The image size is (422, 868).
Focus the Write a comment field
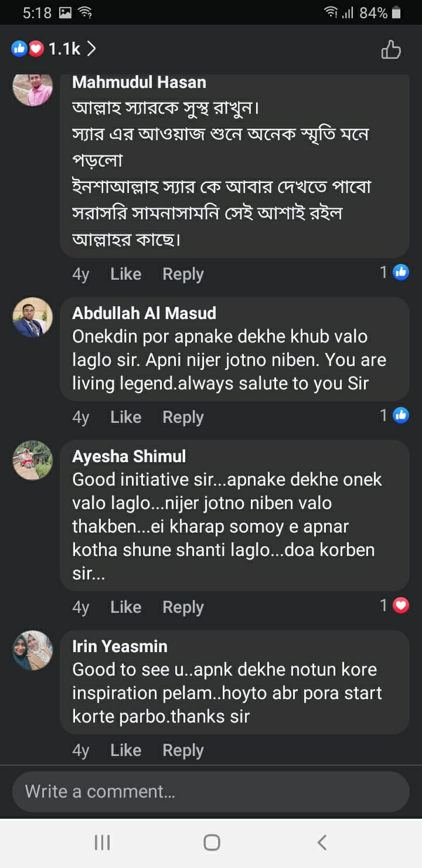point(211,791)
